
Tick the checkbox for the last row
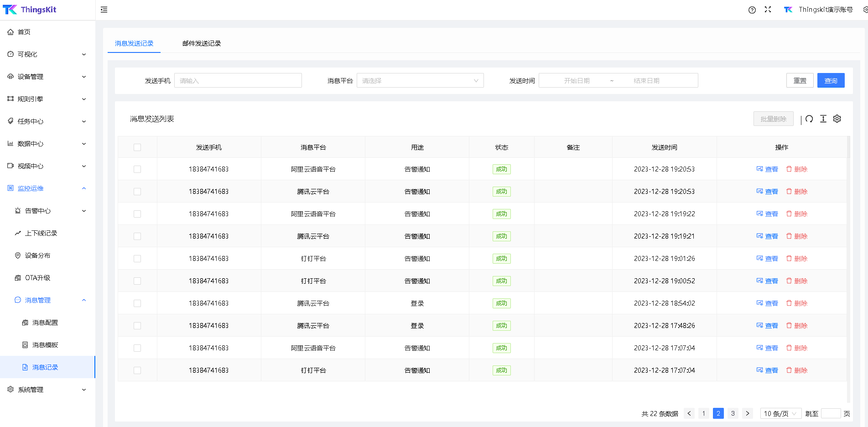[x=137, y=370]
